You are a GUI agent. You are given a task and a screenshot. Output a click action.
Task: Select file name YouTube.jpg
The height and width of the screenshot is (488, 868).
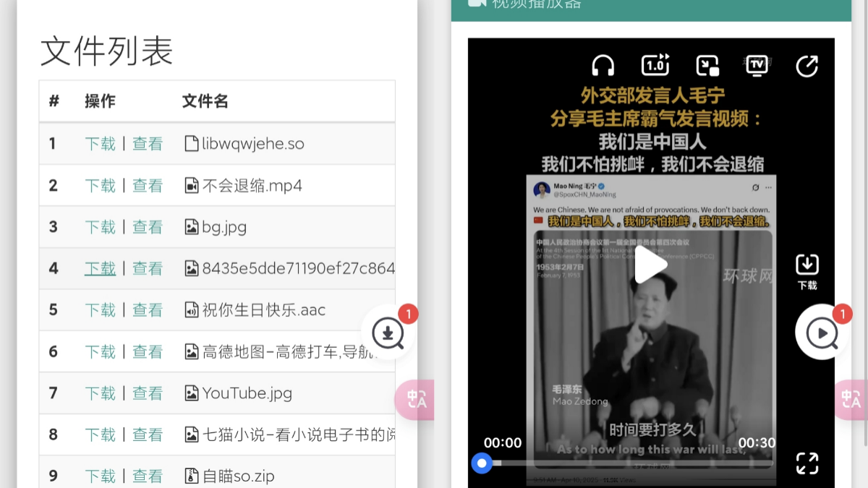(247, 393)
